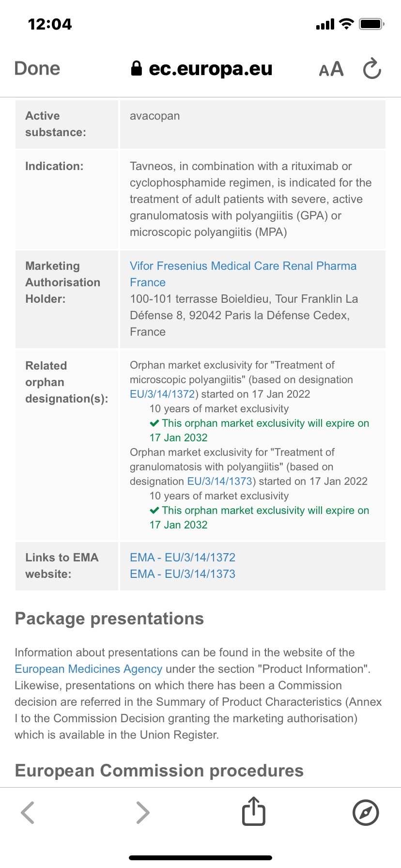Open page in Safari compass icon
Screen dimensions: 401x868
[x=366, y=812]
